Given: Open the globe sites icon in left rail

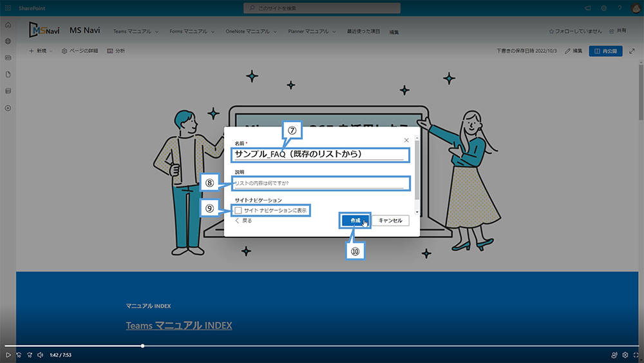Looking at the screenshot, I should 8,41.
